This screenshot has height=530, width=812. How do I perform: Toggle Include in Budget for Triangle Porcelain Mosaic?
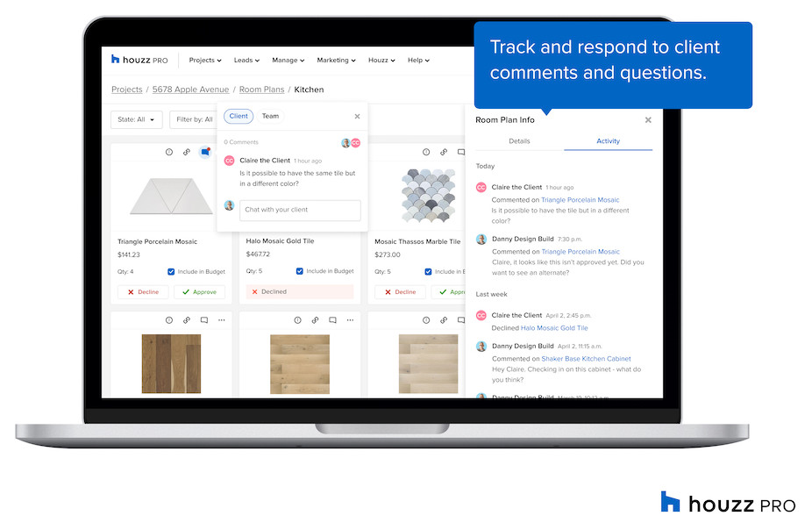click(x=171, y=271)
